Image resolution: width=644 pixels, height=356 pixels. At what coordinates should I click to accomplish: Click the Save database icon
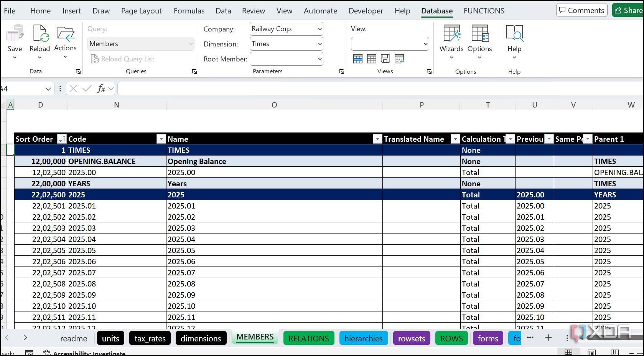pos(15,34)
